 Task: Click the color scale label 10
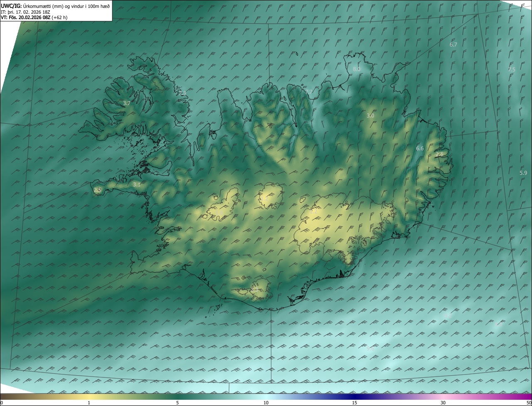coord(266,403)
